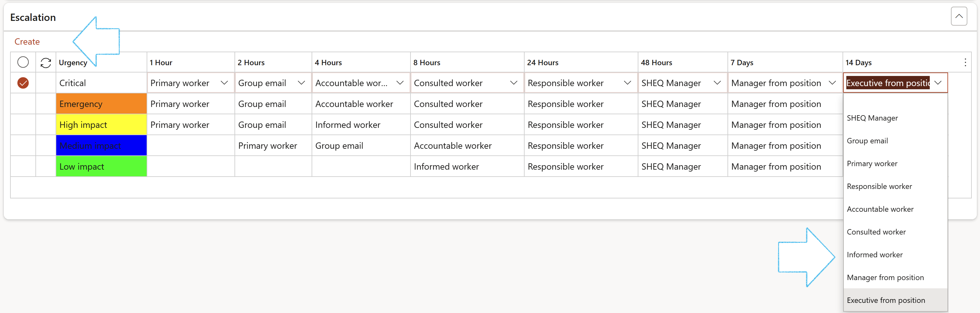Toggle the select-all rows circle
This screenshot has height=313, width=980.
pyautogui.click(x=23, y=62)
